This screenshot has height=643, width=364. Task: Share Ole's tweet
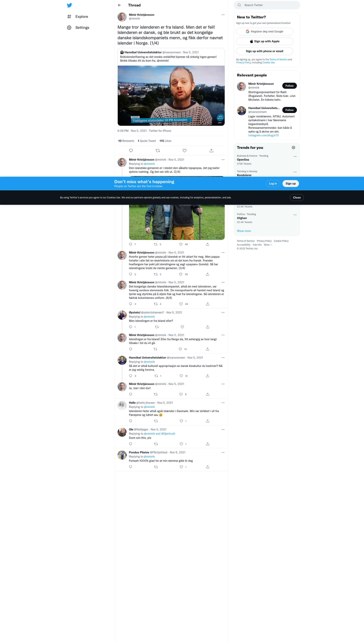pyautogui.click(x=208, y=444)
